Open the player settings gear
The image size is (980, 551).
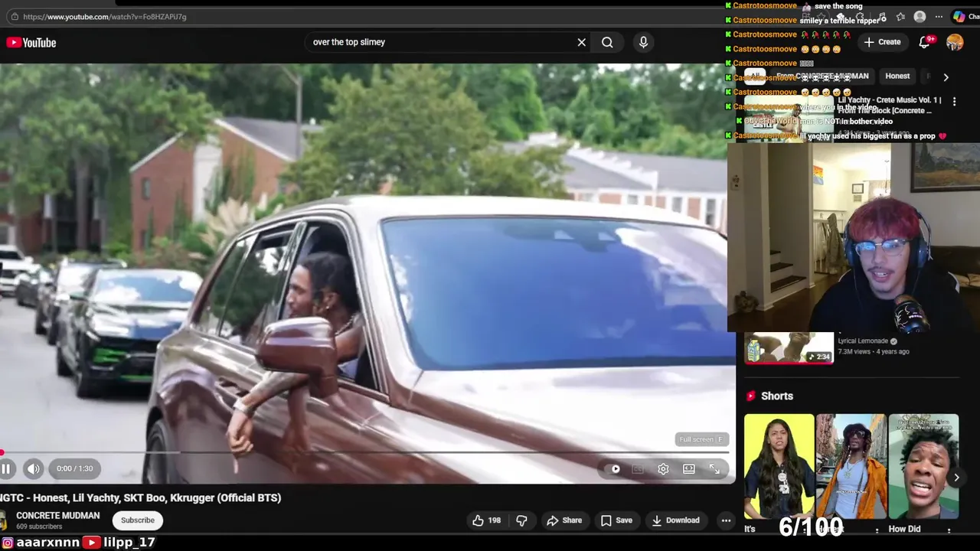pos(663,469)
